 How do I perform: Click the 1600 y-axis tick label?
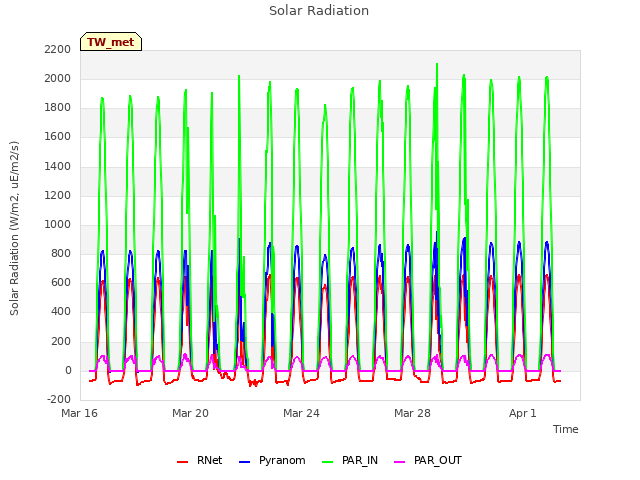click(58, 136)
